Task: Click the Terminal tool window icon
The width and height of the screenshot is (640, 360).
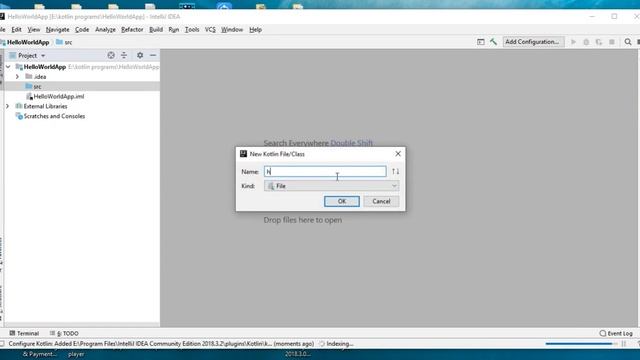Action: click(x=12, y=333)
